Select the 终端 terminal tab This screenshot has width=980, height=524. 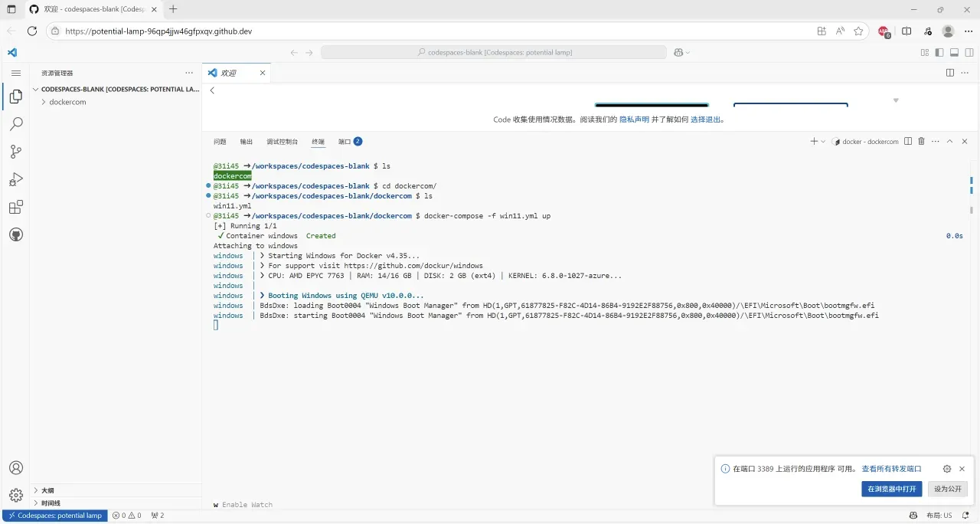point(318,142)
